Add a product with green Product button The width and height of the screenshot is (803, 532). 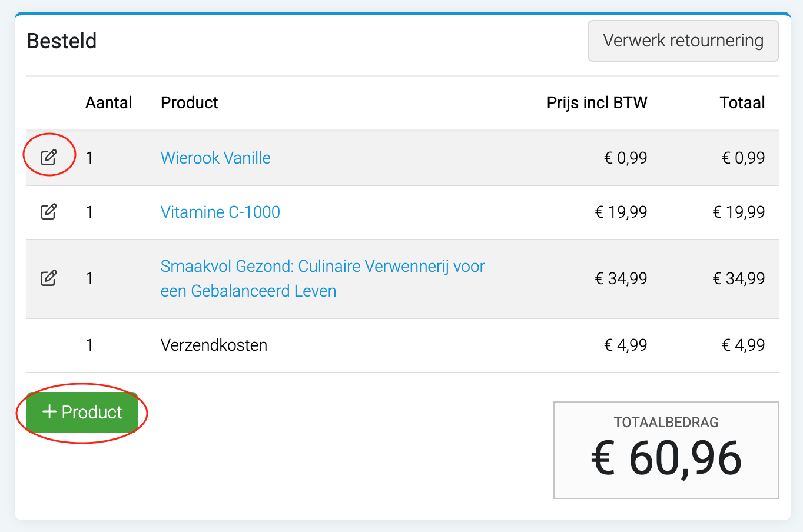click(82, 413)
